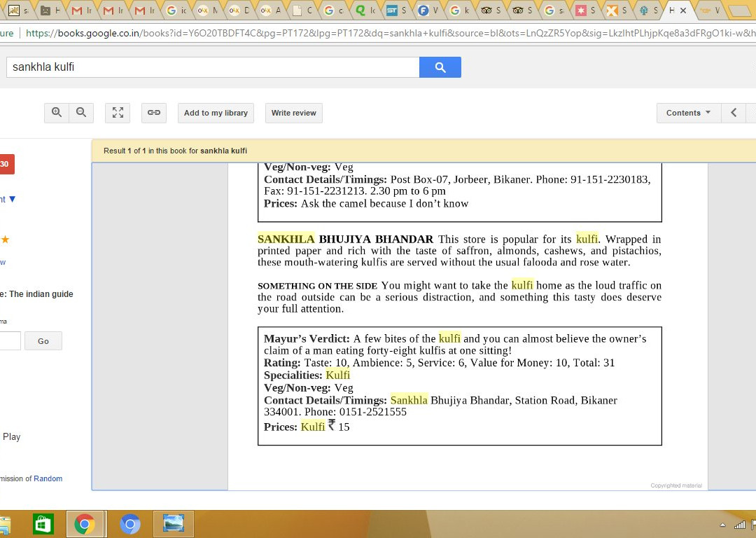This screenshot has width=756, height=538.
Task: Switch to the blue ST icon tab
Action: [x=398, y=10]
